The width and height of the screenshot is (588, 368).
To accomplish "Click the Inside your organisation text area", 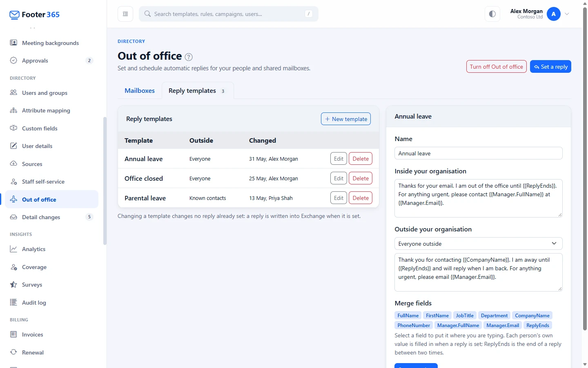I will pos(479,198).
